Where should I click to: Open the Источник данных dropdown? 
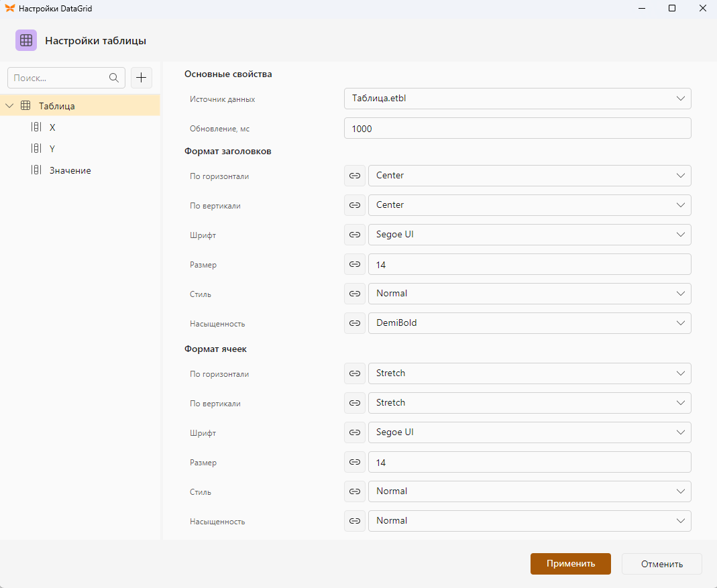[x=517, y=99]
